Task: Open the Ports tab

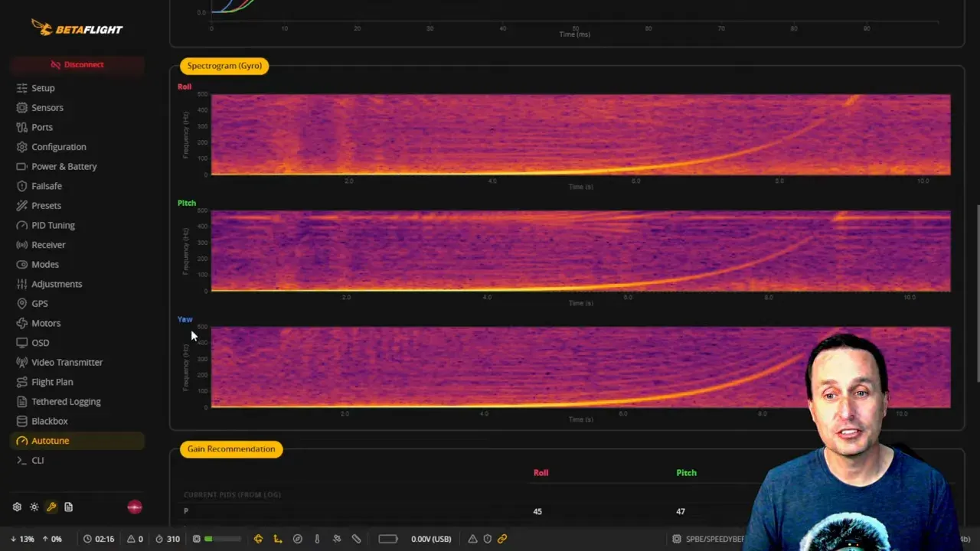Action: (77, 127)
